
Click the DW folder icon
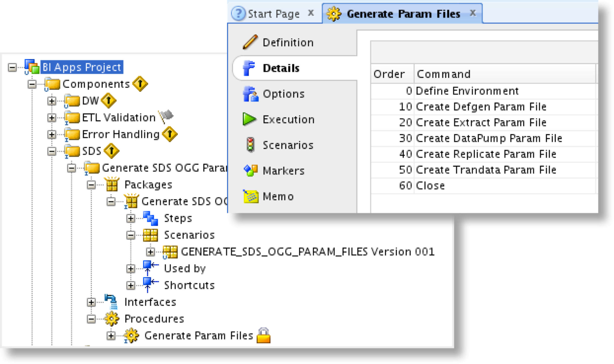(72, 101)
